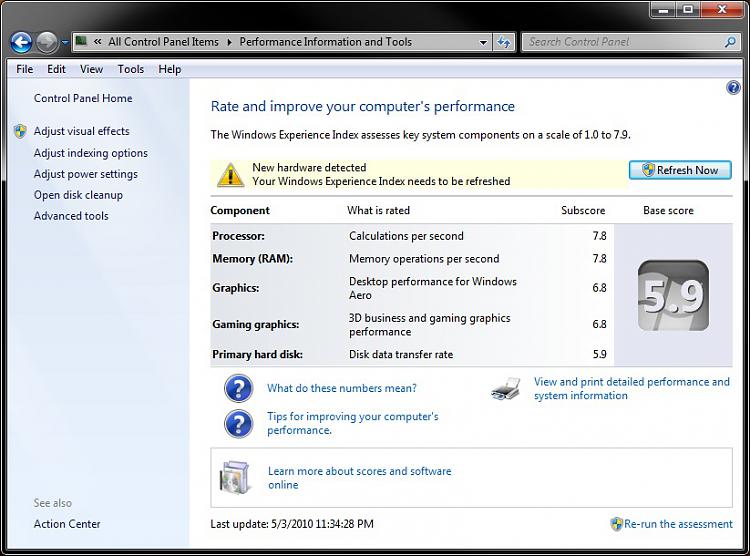Click shield icon beside Re-run the assessment
Viewport: 750px width, 556px height.
[616, 524]
